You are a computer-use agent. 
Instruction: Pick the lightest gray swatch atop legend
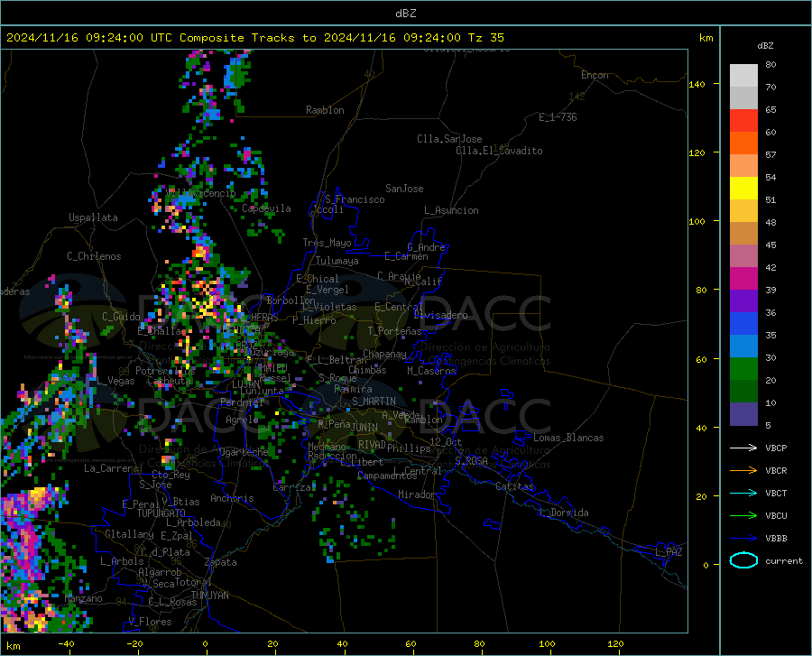point(743,76)
